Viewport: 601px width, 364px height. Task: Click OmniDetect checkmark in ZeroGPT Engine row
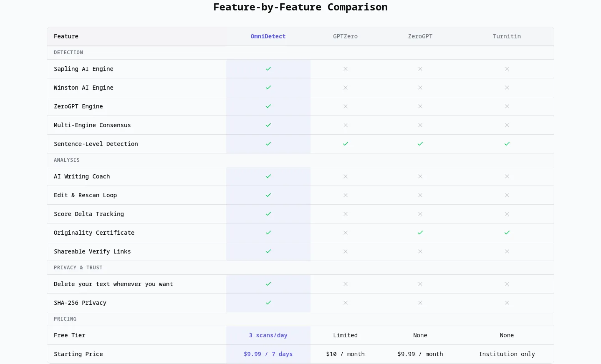tap(268, 106)
